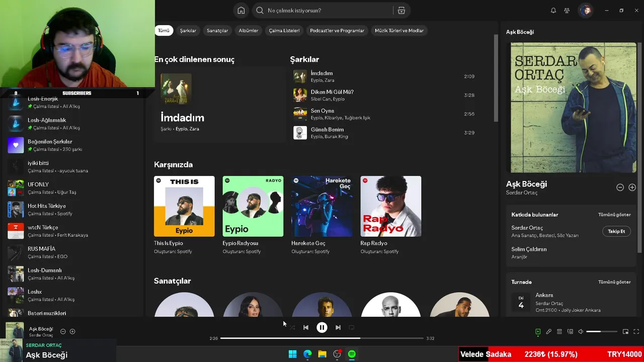Go to Spotify home via house icon
644x362 pixels.
(x=241, y=11)
